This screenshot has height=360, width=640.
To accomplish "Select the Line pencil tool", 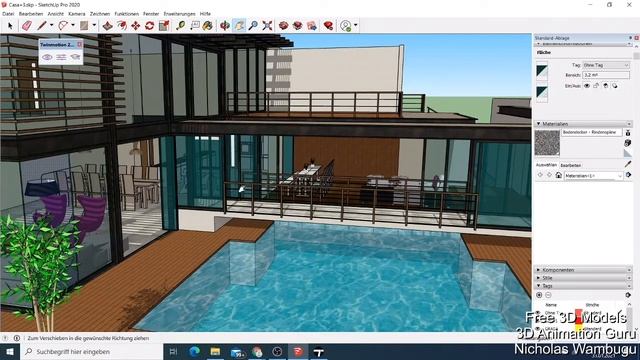I will (x=42, y=26).
